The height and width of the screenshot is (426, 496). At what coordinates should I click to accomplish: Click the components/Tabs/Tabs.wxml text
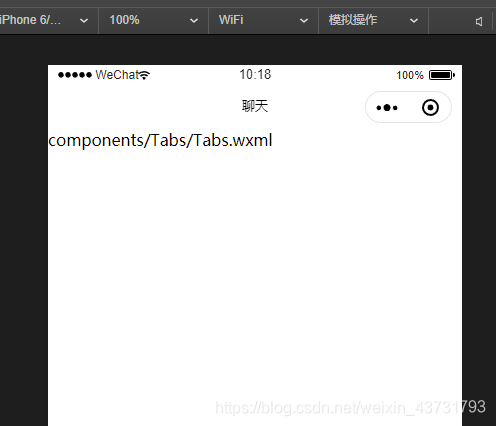[160, 140]
